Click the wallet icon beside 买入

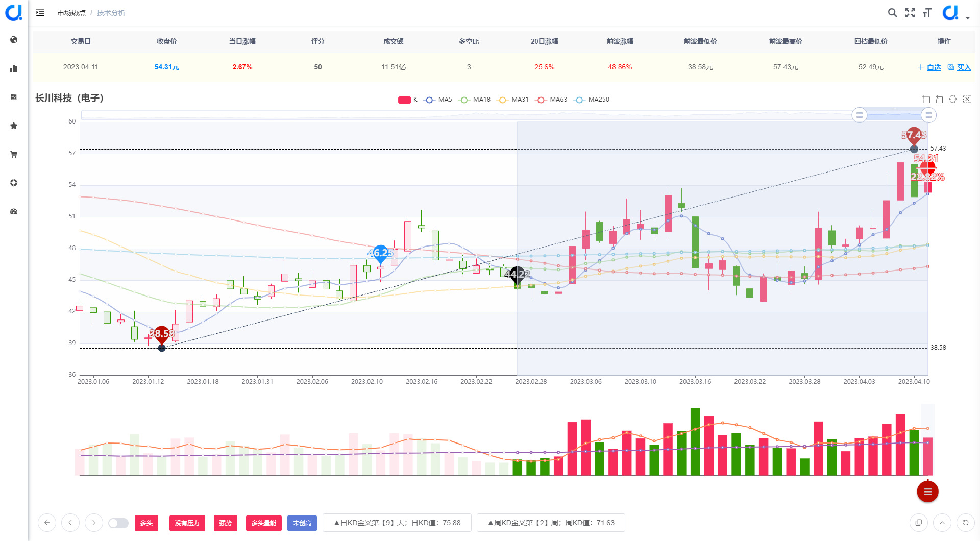(x=951, y=67)
